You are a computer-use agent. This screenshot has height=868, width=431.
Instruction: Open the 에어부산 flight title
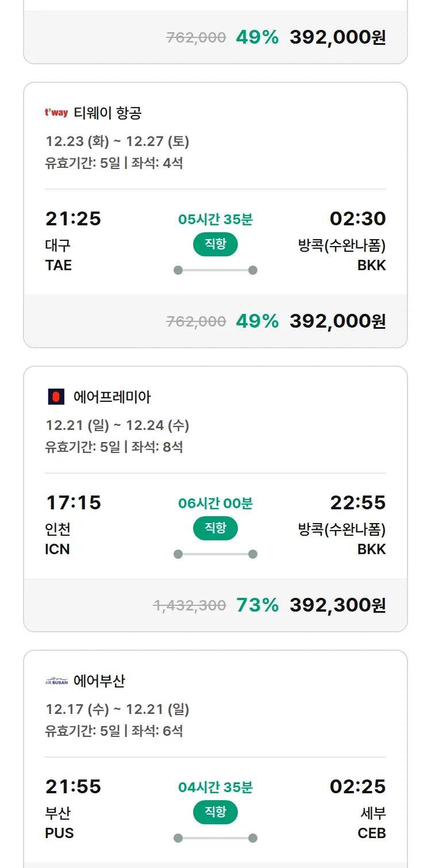click(x=99, y=681)
